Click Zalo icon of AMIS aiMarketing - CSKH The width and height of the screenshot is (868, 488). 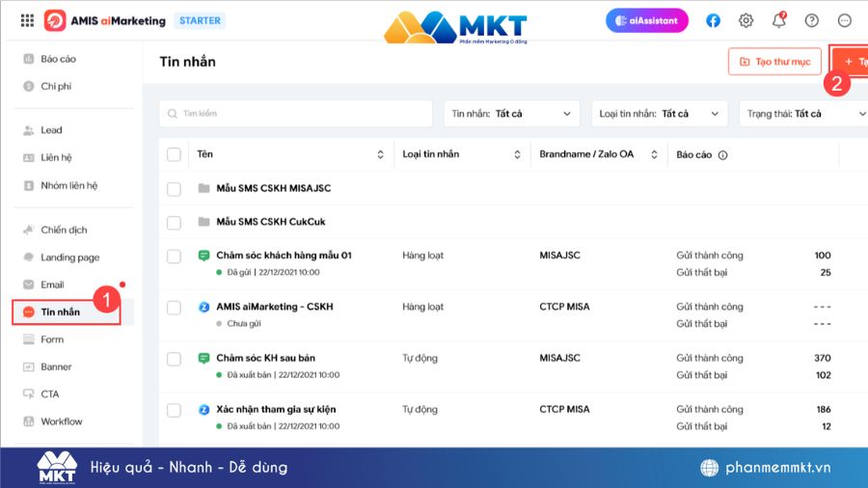pyautogui.click(x=203, y=307)
